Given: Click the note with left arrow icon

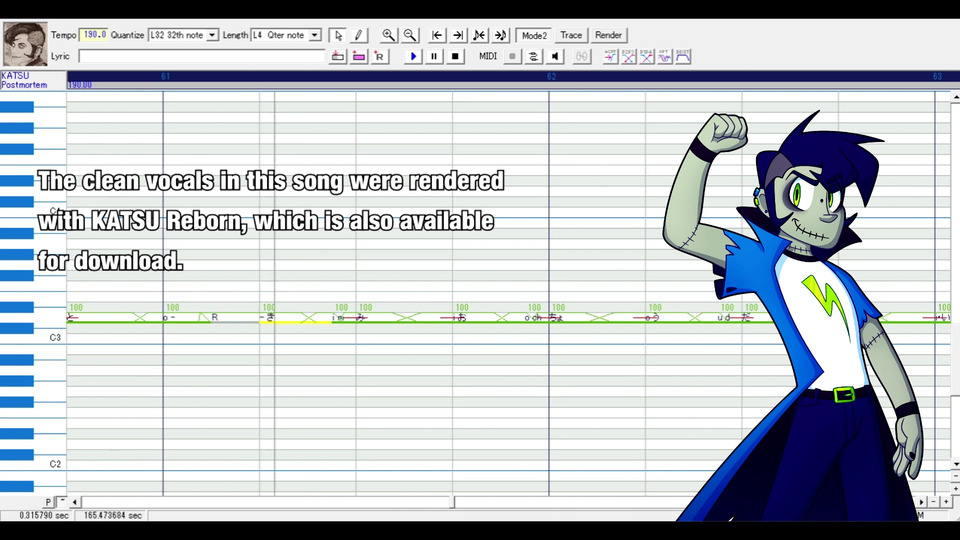Looking at the screenshot, I should (x=479, y=36).
